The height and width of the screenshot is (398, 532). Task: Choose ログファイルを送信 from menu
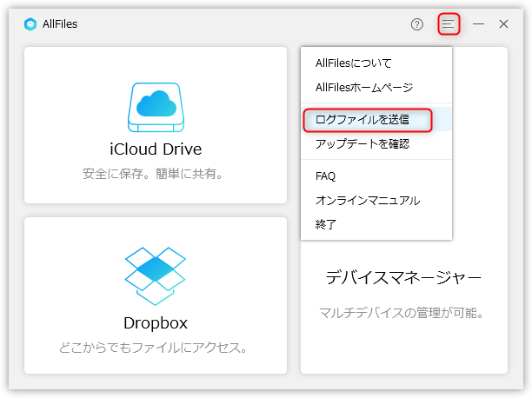(x=376, y=119)
